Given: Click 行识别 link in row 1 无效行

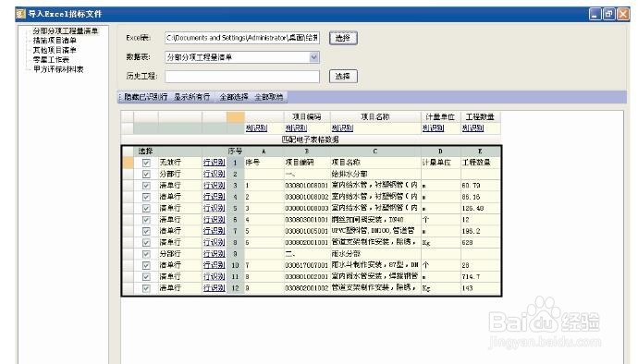Looking at the screenshot, I should click(x=214, y=163).
